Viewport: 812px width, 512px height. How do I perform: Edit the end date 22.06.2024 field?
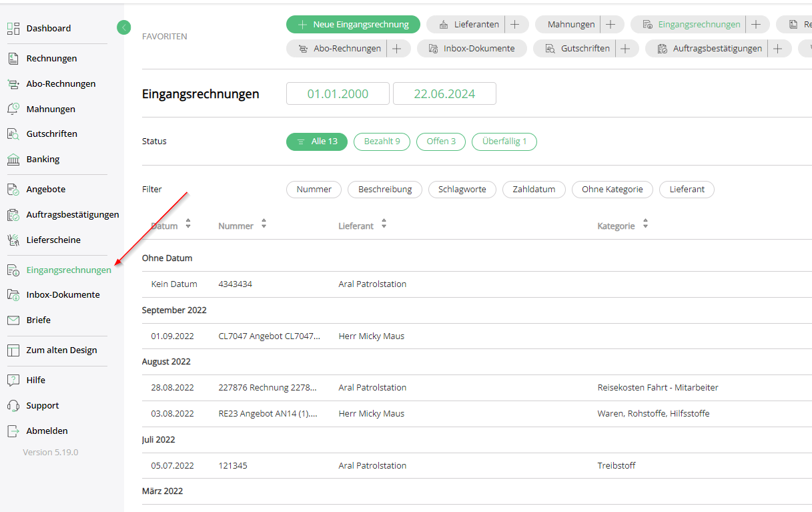coord(444,93)
